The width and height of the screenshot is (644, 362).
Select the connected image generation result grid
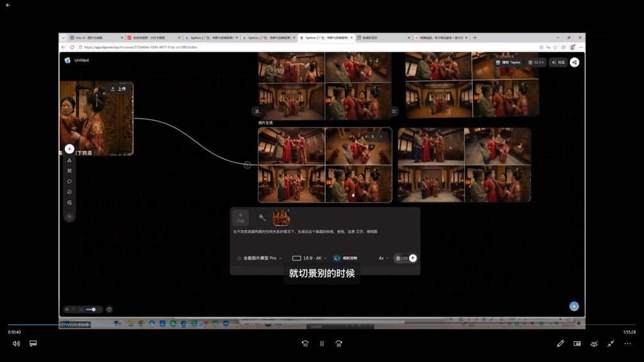click(x=325, y=165)
